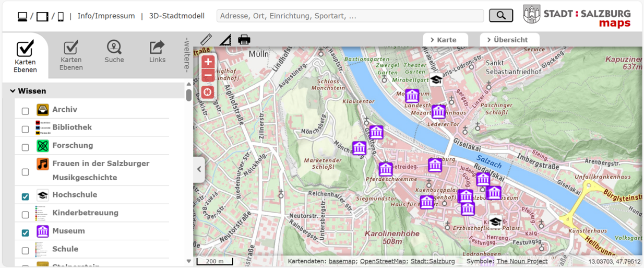Click museum marker at Pferdeschwemme
Image resolution: width=644 pixels, height=268 pixels.
coord(386,169)
